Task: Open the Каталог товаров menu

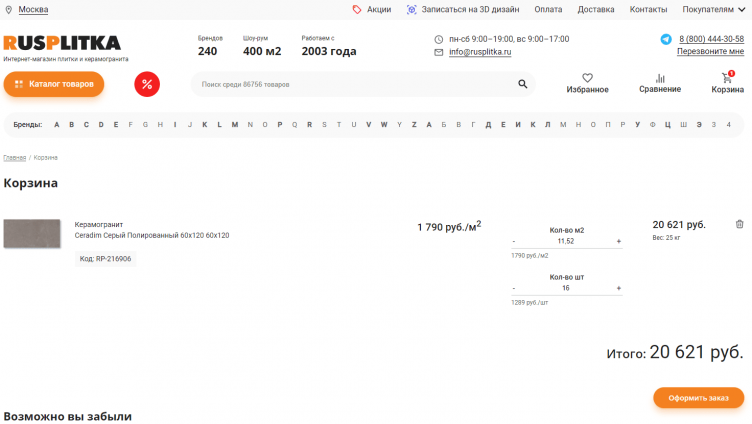Action: 54,84
